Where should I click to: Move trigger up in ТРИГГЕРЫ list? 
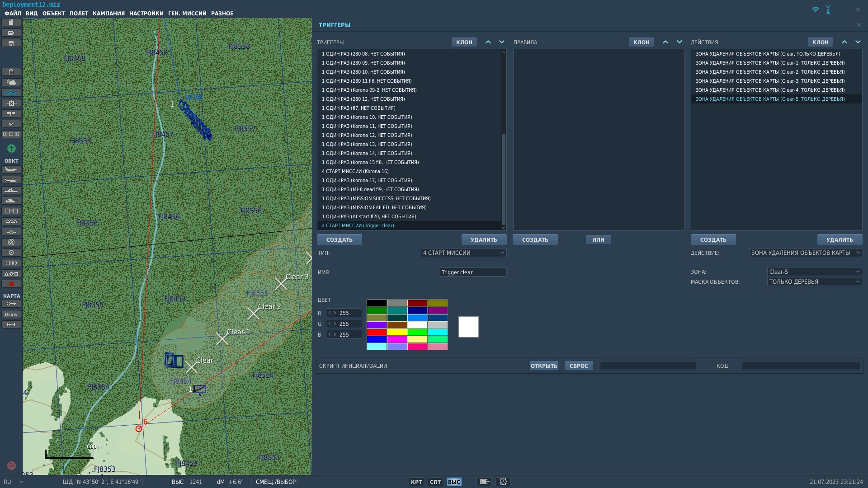(x=488, y=42)
